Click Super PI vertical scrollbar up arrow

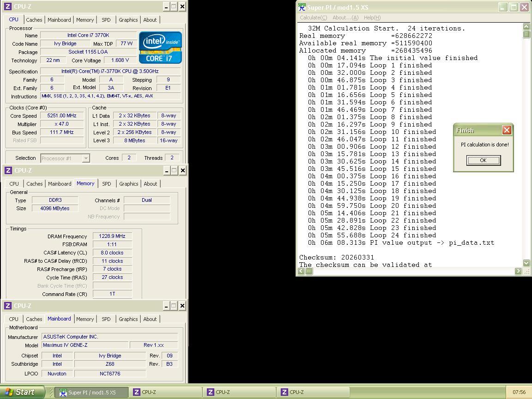point(526,26)
